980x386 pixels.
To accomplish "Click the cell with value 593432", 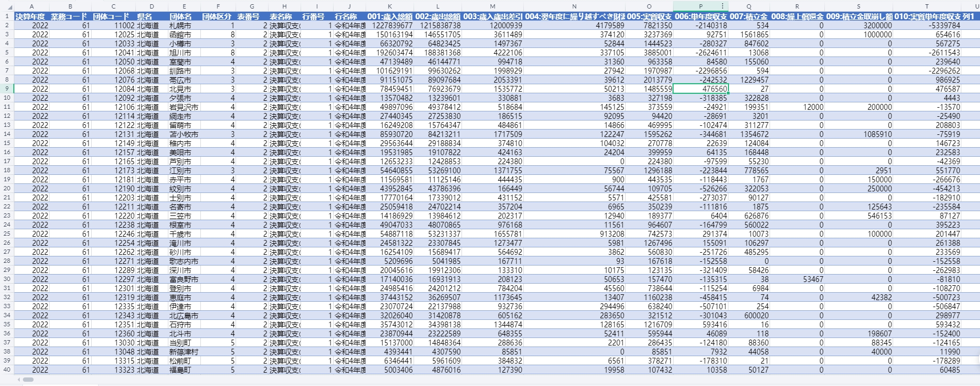I will (927, 325).
